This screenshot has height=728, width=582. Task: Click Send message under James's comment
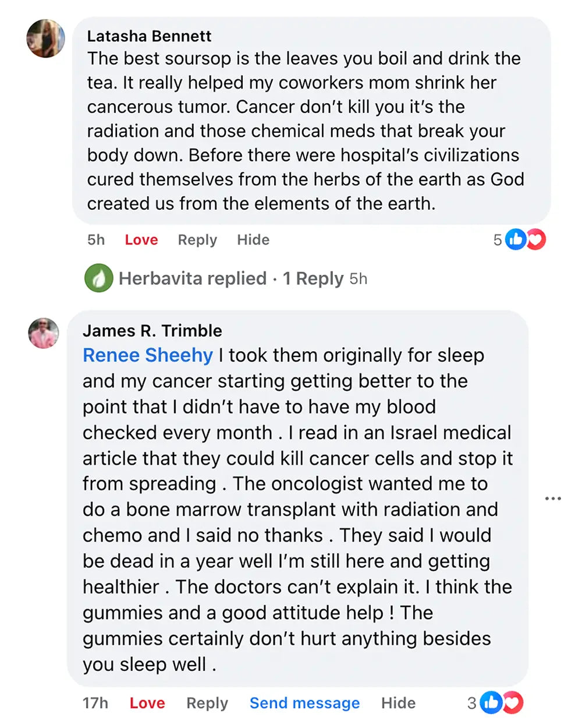point(304,703)
